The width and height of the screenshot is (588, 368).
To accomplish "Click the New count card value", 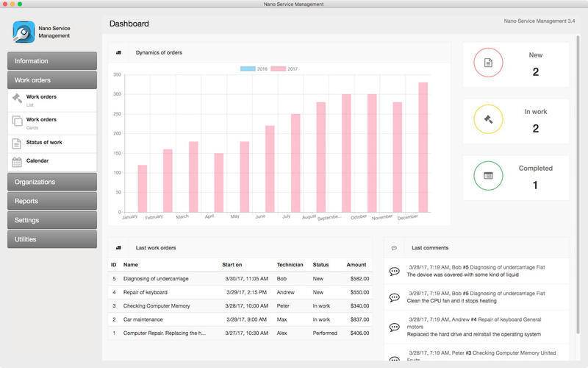I will [x=536, y=71].
